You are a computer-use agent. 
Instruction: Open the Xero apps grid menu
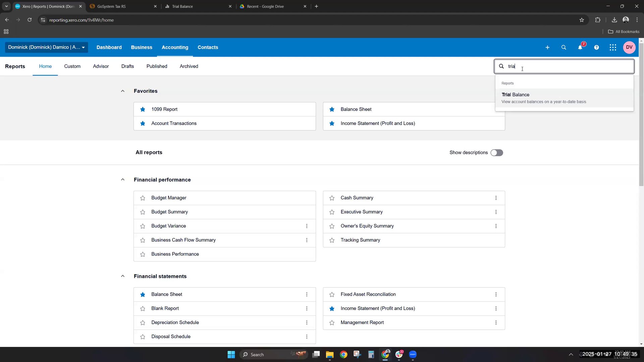point(613,47)
